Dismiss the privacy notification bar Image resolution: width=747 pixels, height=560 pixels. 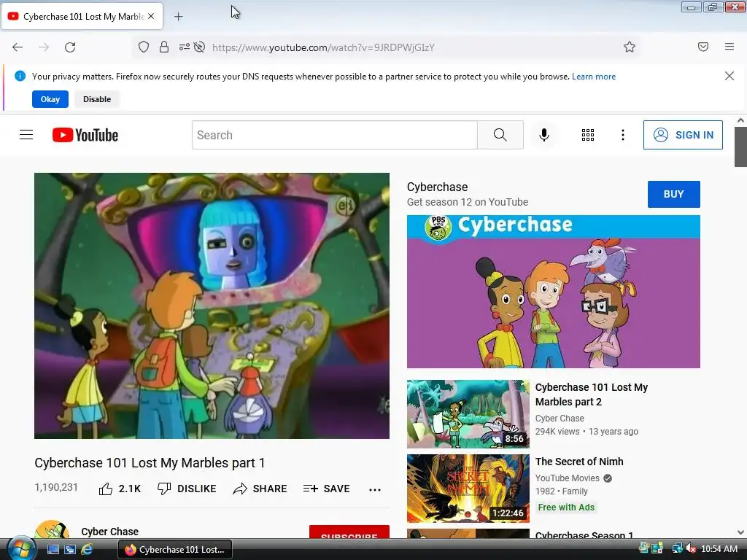click(x=729, y=76)
